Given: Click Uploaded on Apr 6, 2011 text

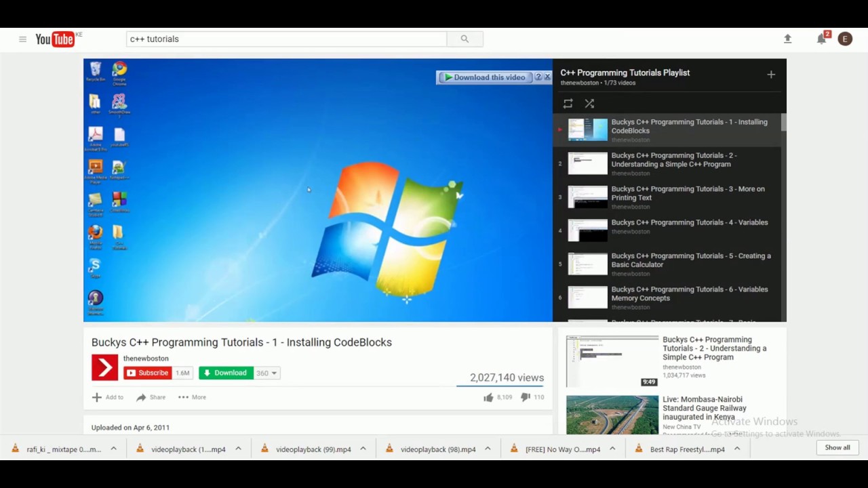Looking at the screenshot, I should point(130,428).
